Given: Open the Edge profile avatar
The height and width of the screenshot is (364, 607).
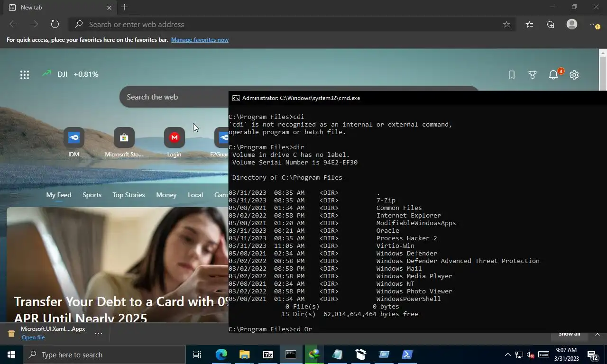Looking at the screenshot, I should click(572, 24).
